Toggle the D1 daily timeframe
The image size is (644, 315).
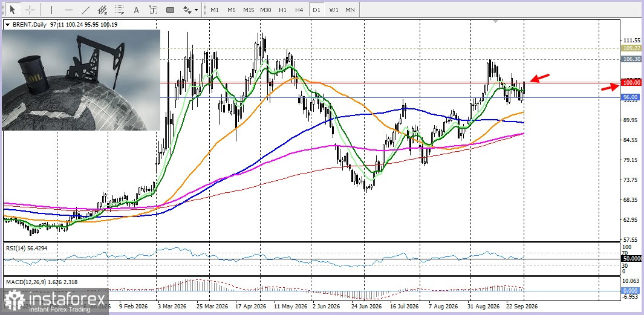[316, 10]
